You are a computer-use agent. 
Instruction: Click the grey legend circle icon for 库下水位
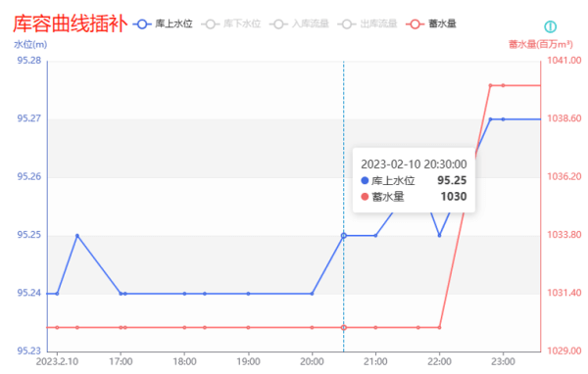coord(211,24)
